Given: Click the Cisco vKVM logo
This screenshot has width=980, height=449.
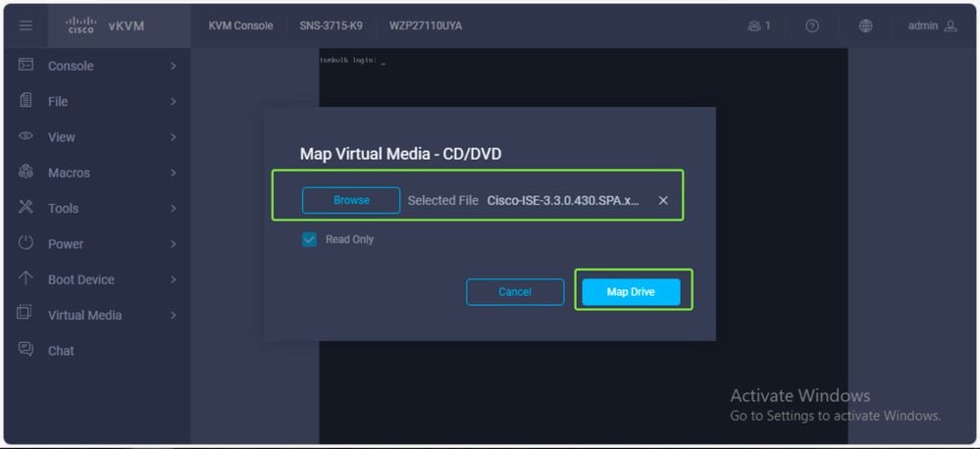Looking at the screenshot, I should click(104, 25).
